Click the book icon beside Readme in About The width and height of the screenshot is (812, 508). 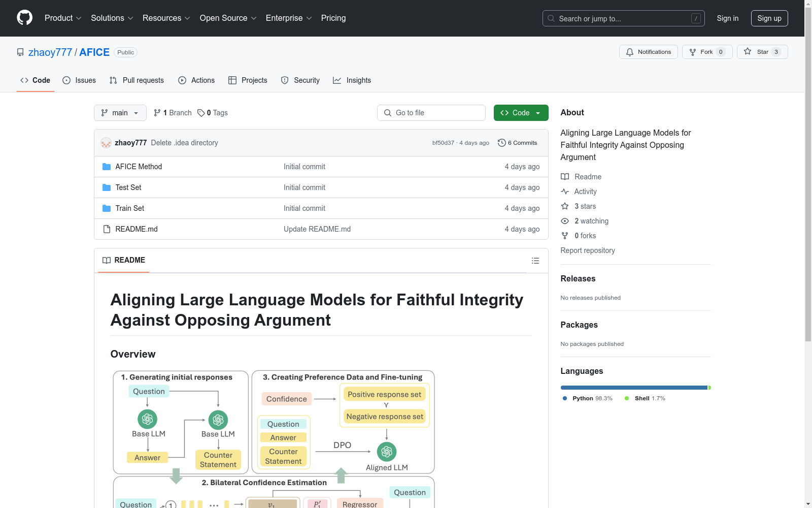pyautogui.click(x=565, y=177)
